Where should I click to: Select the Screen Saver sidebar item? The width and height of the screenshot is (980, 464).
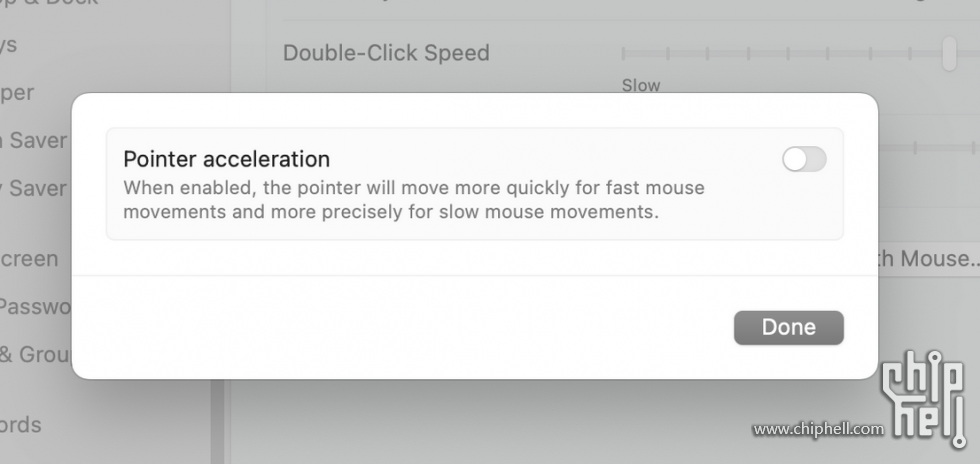tap(33, 140)
